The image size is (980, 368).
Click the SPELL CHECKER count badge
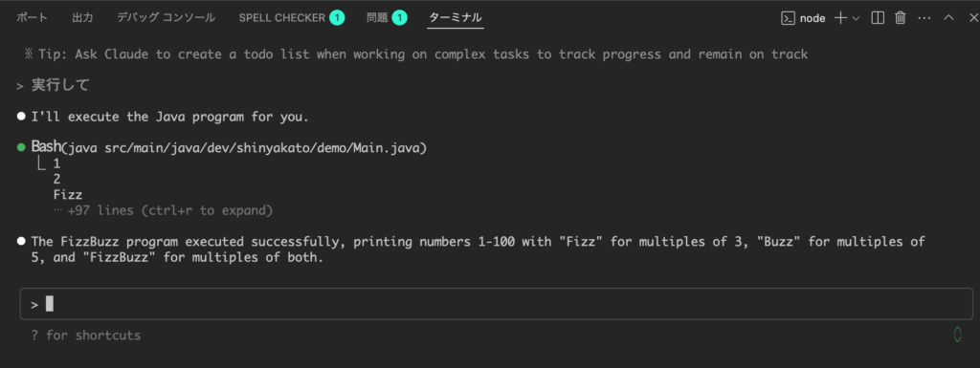[x=337, y=18]
